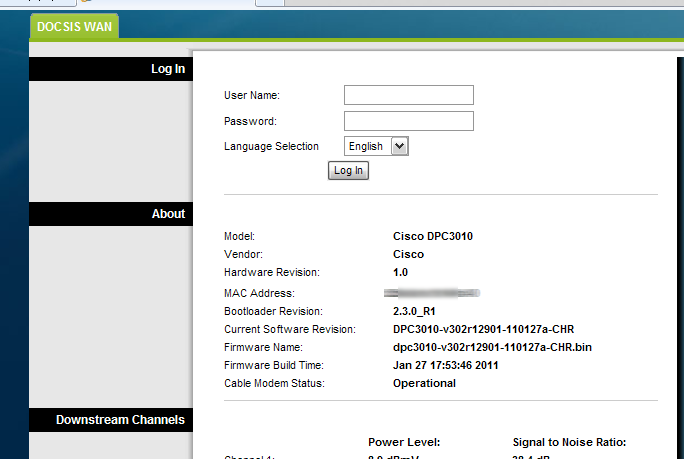This screenshot has width=684, height=459.
Task: Click the Hardware Revision value 1.0
Action: tap(400, 272)
